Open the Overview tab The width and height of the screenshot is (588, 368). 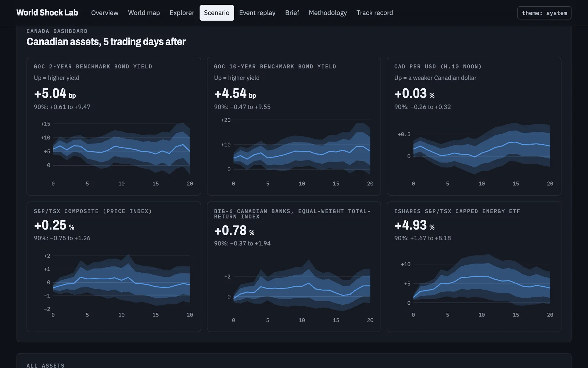pos(105,13)
